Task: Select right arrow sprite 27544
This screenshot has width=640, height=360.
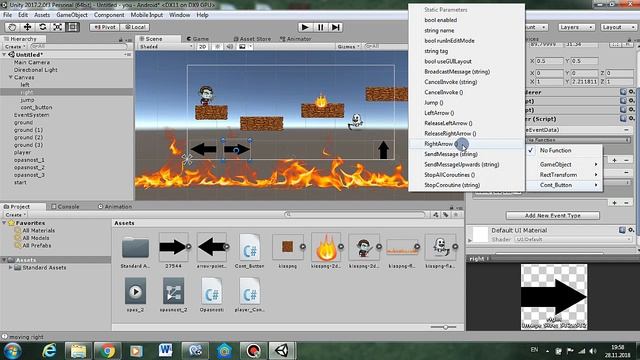Action: 173,247
